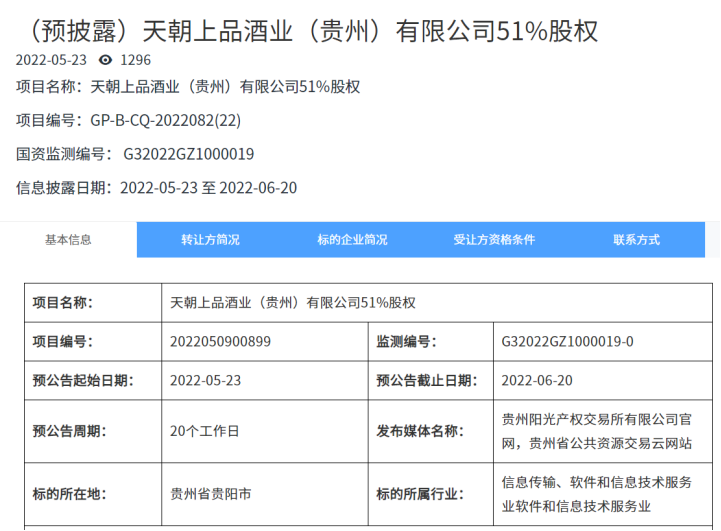Click the 项目名称 value cell in the table
The height and width of the screenshot is (531, 721).
click(x=293, y=302)
